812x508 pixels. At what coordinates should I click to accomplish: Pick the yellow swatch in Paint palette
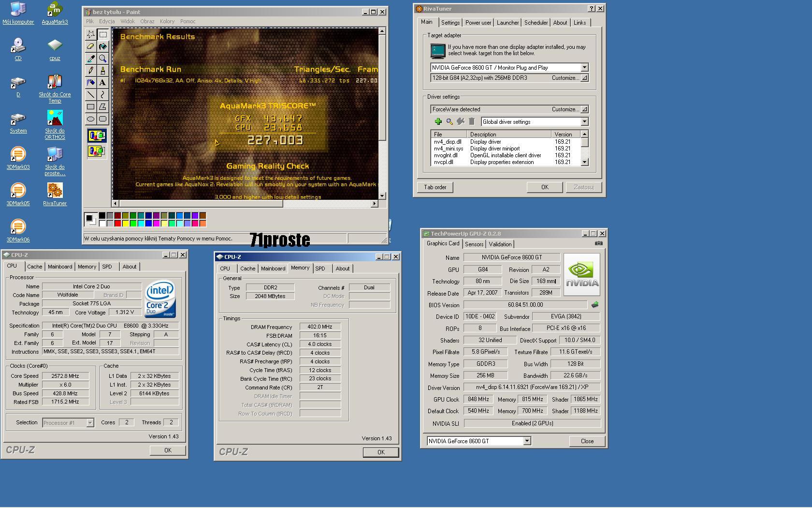(x=125, y=223)
